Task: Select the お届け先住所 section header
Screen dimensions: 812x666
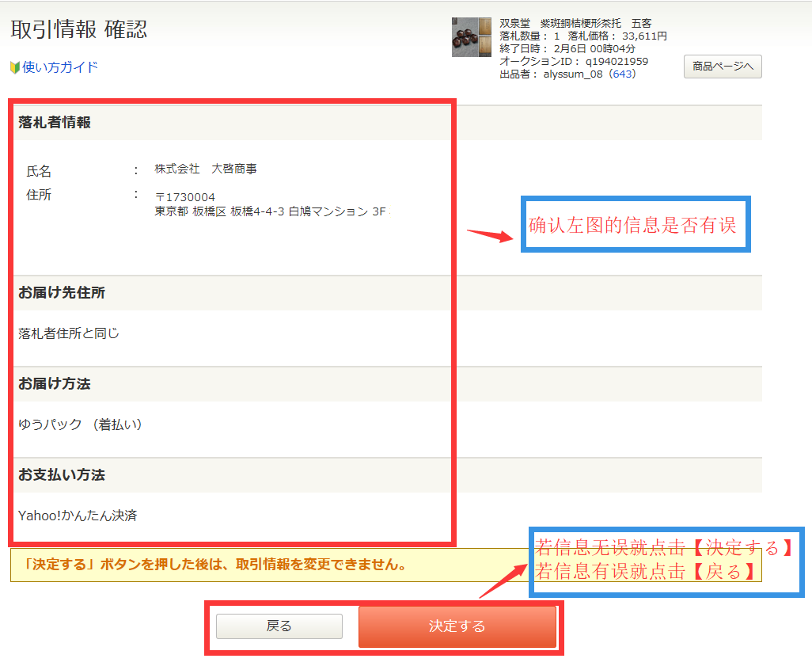Action: [62, 293]
